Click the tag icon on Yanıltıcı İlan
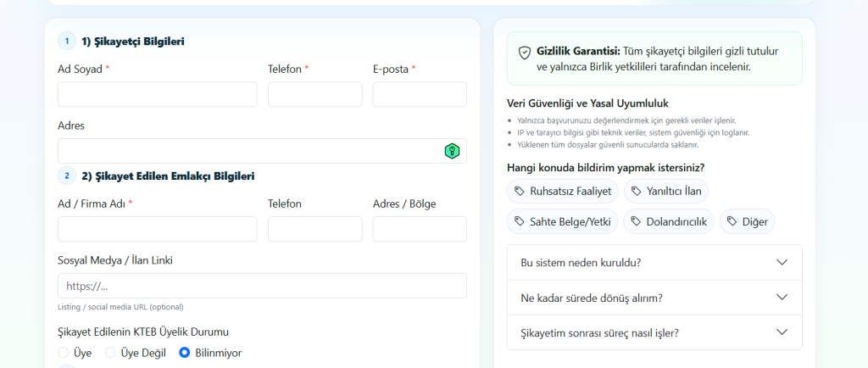The image size is (868, 368). pyautogui.click(x=637, y=191)
